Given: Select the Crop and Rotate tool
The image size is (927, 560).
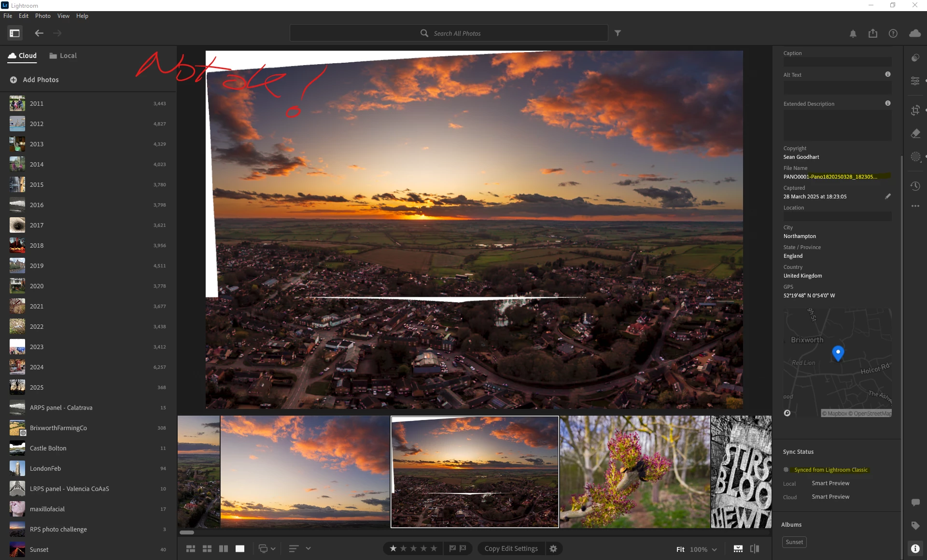Looking at the screenshot, I should pos(915,110).
